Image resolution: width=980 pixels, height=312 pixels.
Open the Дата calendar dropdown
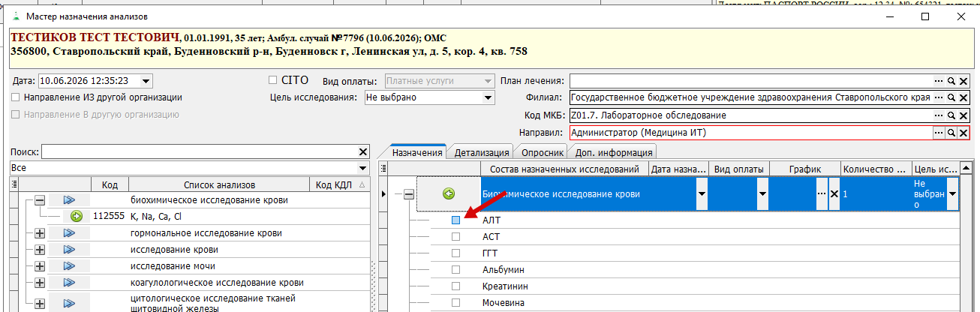(x=146, y=81)
